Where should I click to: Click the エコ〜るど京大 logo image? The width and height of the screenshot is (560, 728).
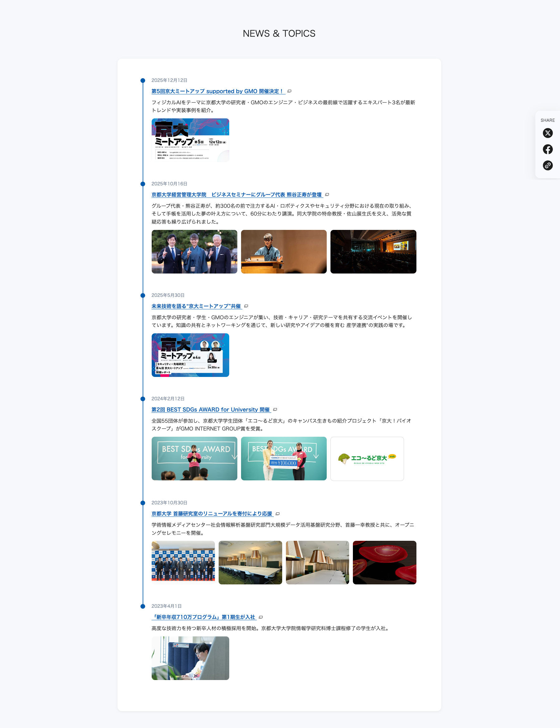[x=367, y=459]
